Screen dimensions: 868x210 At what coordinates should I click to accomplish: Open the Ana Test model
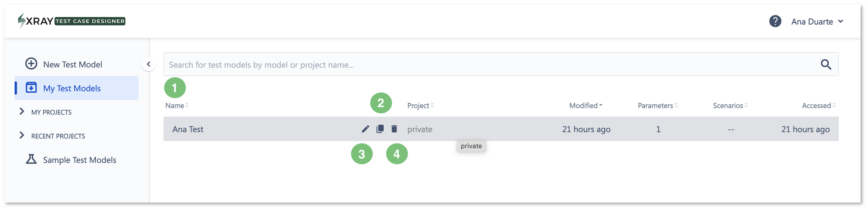point(188,129)
